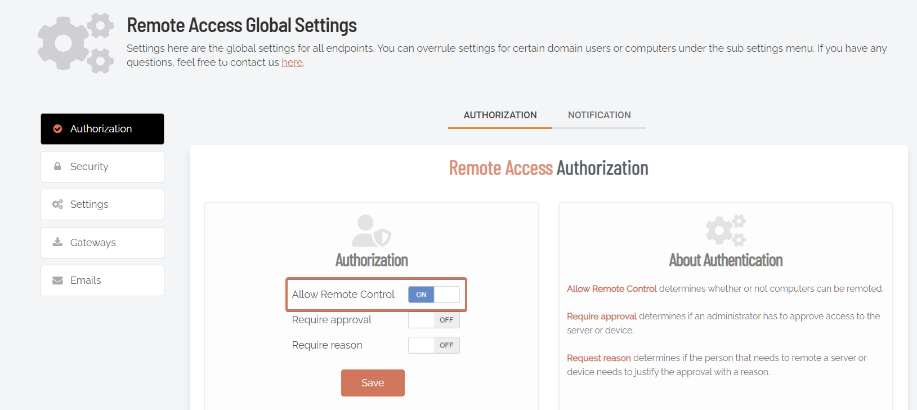Screen dimensions: 917x410
Task: Open the Gateways sidebar section
Action: click(x=102, y=242)
